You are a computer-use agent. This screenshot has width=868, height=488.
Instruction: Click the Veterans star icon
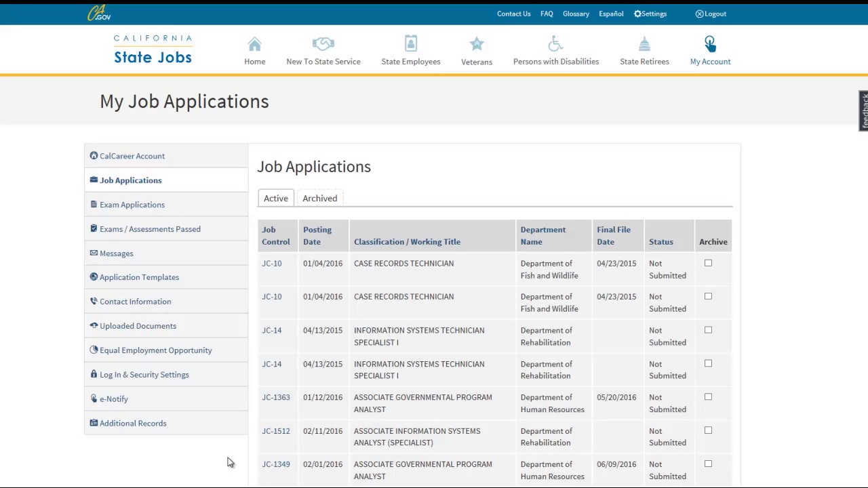(477, 44)
